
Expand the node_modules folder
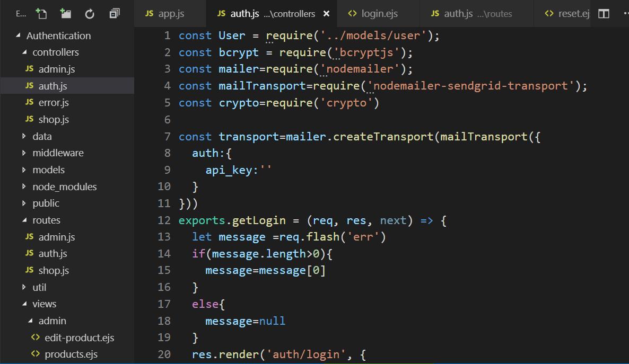pos(24,187)
